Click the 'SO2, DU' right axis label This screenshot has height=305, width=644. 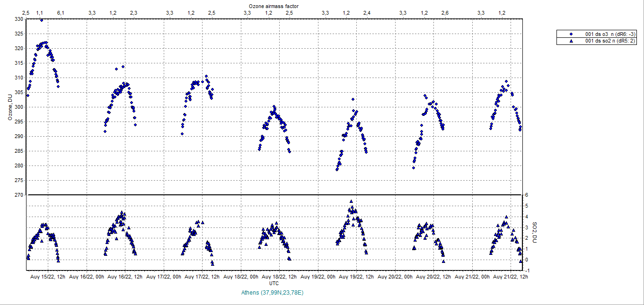pyautogui.click(x=535, y=232)
